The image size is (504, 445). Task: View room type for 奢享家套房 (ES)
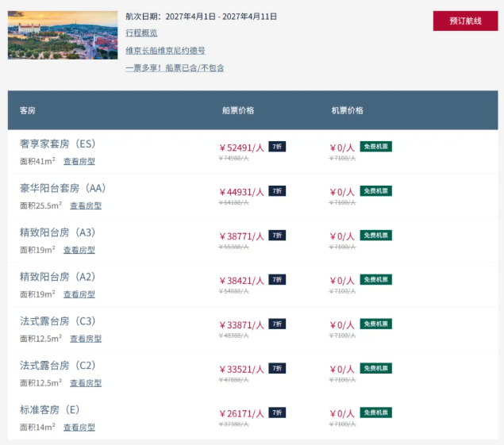click(x=79, y=161)
